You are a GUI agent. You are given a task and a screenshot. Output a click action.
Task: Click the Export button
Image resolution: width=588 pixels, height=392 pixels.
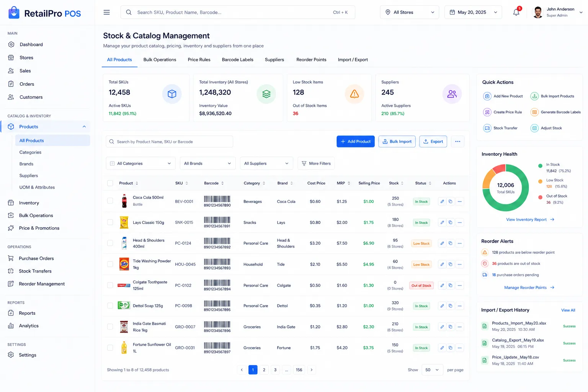tap(433, 142)
